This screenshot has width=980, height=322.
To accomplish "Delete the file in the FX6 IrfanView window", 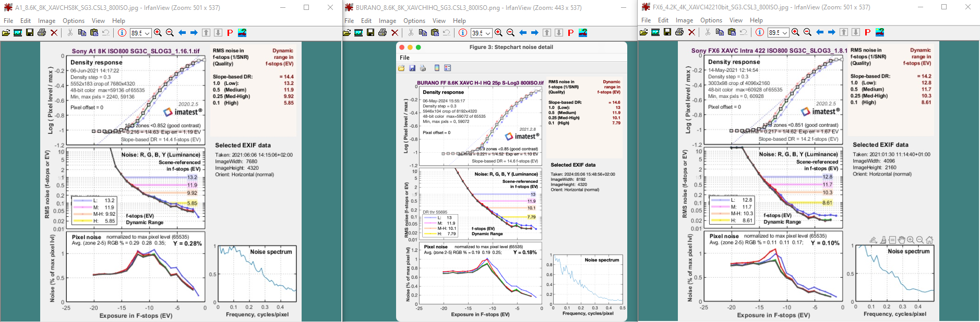I will coord(691,32).
